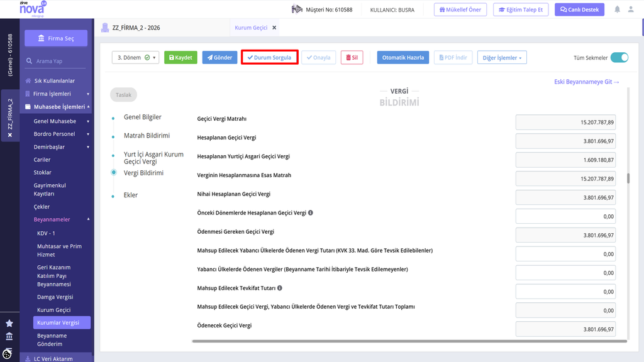Open the Diğer İşlemler dropdown
644x362 pixels.
point(502,57)
